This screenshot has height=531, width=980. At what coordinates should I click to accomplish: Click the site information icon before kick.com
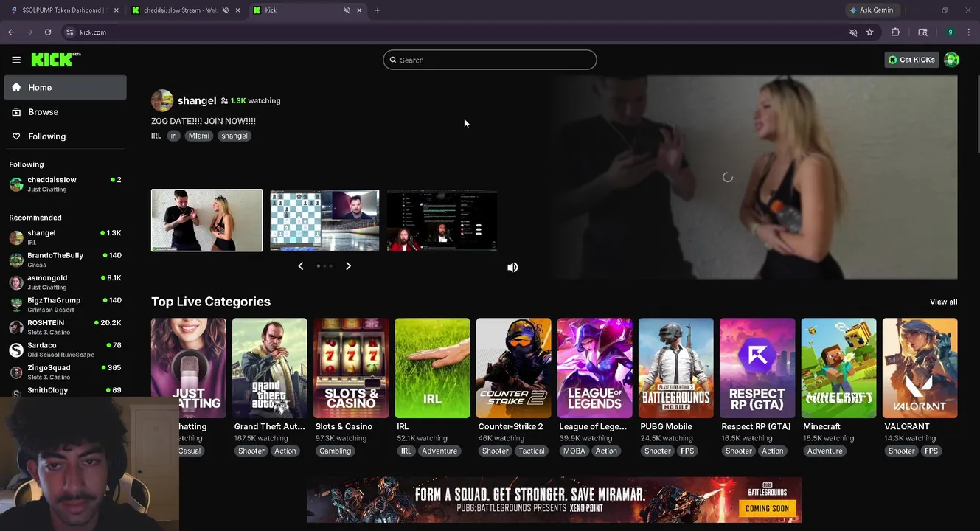pyautogui.click(x=70, y=32)
